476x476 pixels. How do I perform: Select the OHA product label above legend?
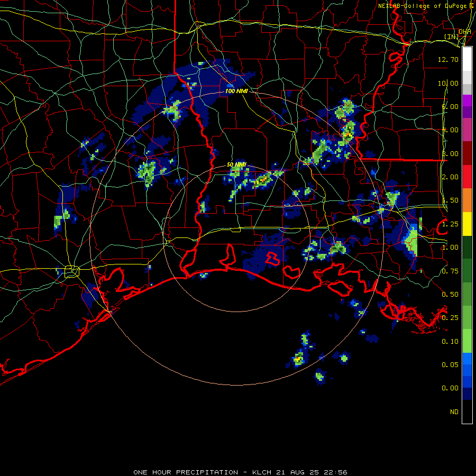[465, 32]
